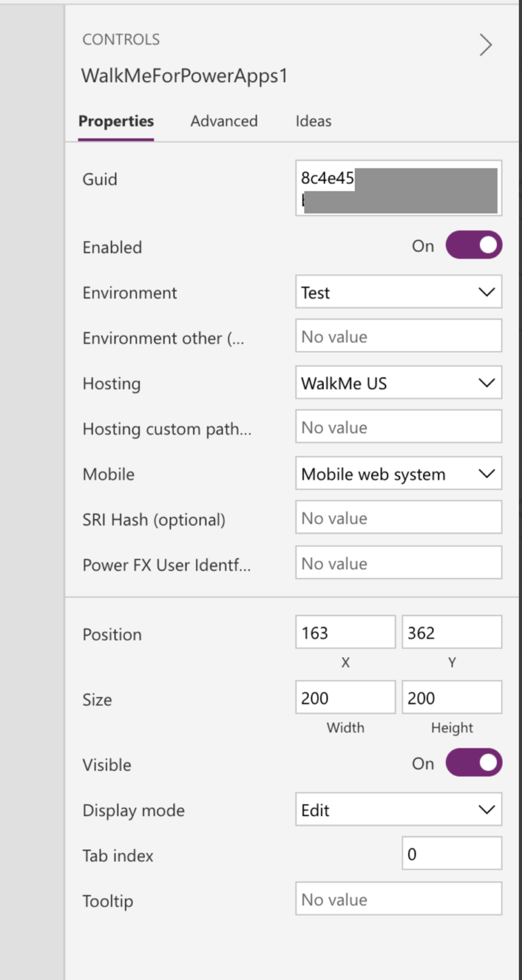Viewport: 522px width, 980px height.
Task: Click the Size Width input field
Action: pos(345,697)
